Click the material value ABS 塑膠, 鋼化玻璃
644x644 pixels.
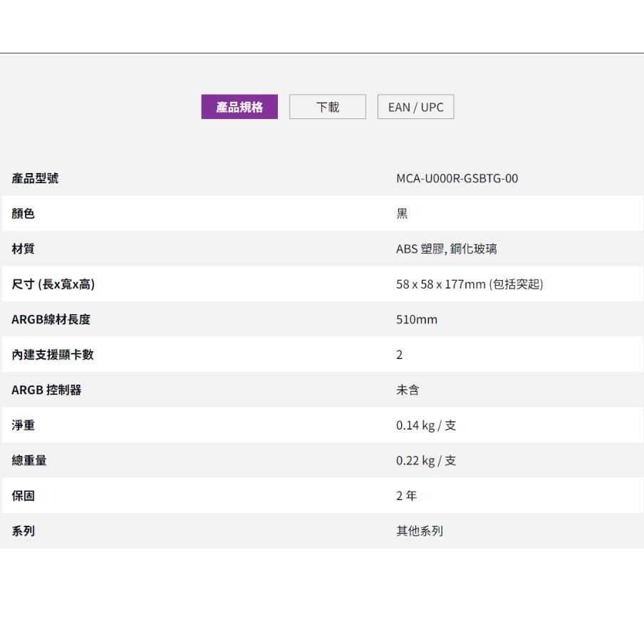[x=447, y=249]
